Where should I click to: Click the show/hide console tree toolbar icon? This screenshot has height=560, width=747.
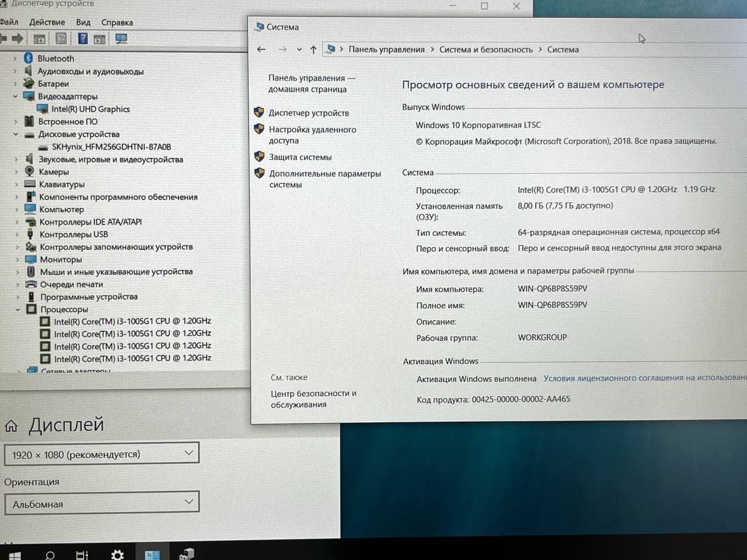40,39
